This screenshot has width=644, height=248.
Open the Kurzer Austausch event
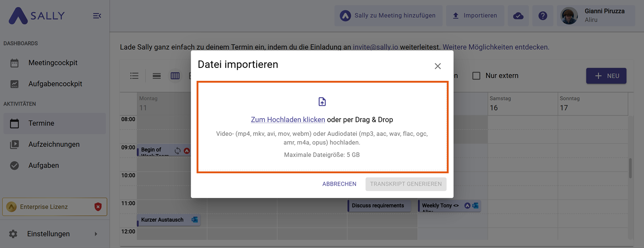169,220
